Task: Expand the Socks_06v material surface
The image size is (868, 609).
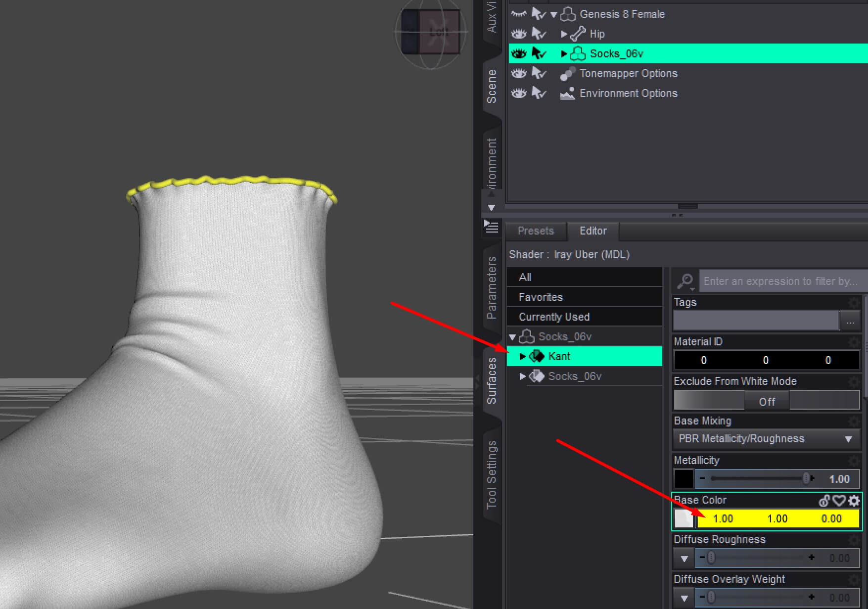Action: point(522,376)
